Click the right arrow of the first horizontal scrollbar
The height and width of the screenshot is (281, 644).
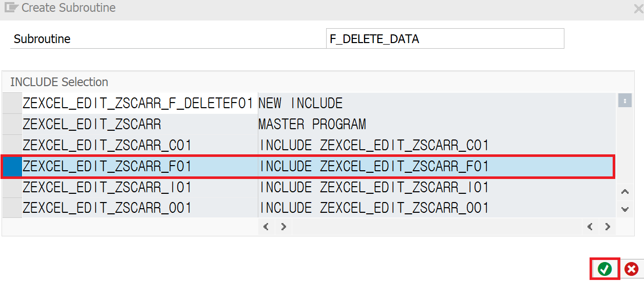tap(283, 226)
